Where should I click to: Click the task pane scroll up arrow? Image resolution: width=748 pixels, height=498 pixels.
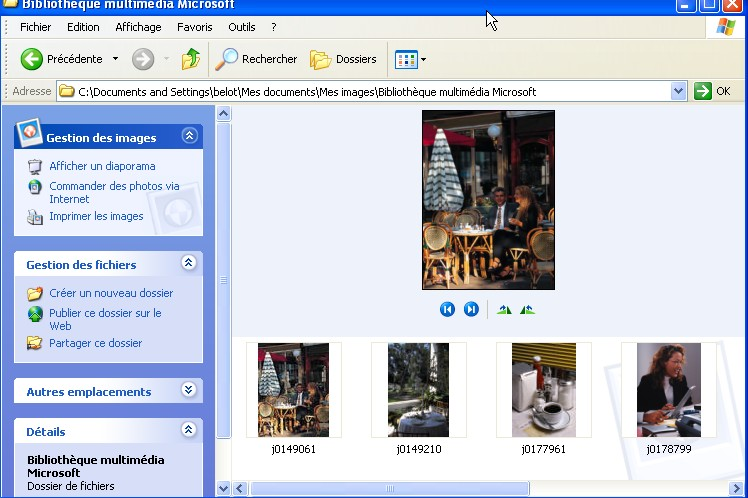coord(223,114)
